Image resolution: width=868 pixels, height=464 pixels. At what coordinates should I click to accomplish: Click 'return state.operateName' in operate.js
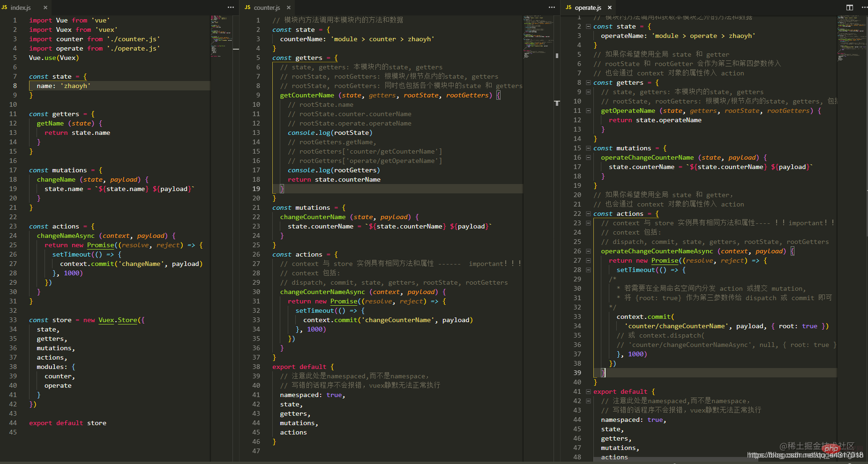point(655,120)
